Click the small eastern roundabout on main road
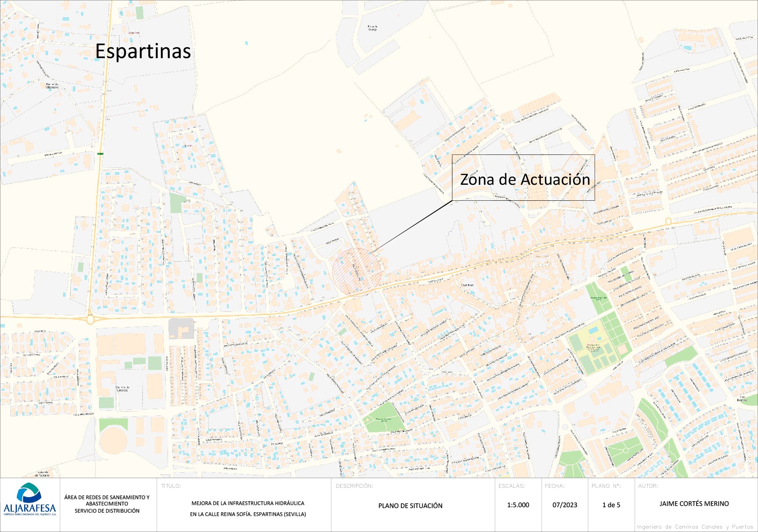Image resolution: width=758 pixels, height=532 pixels. tap(668, 221)
